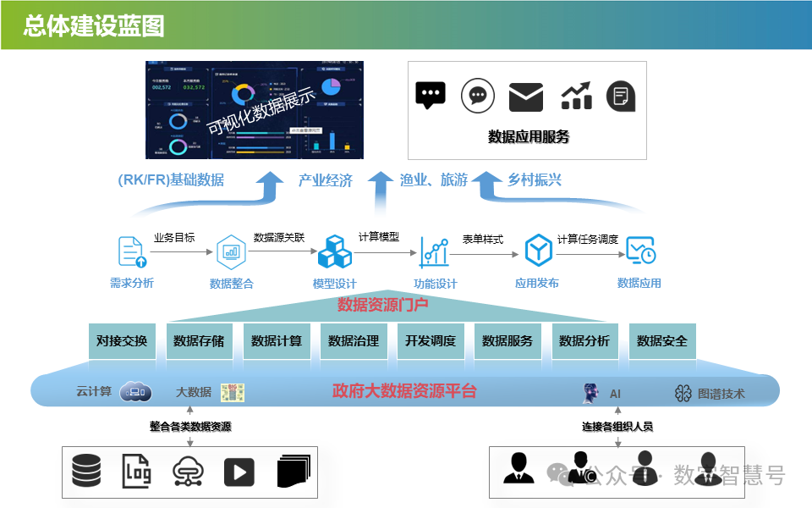812x508 pixels.
Task: Open the 功能设计 chart icon
Action: [x=435, y=251]
